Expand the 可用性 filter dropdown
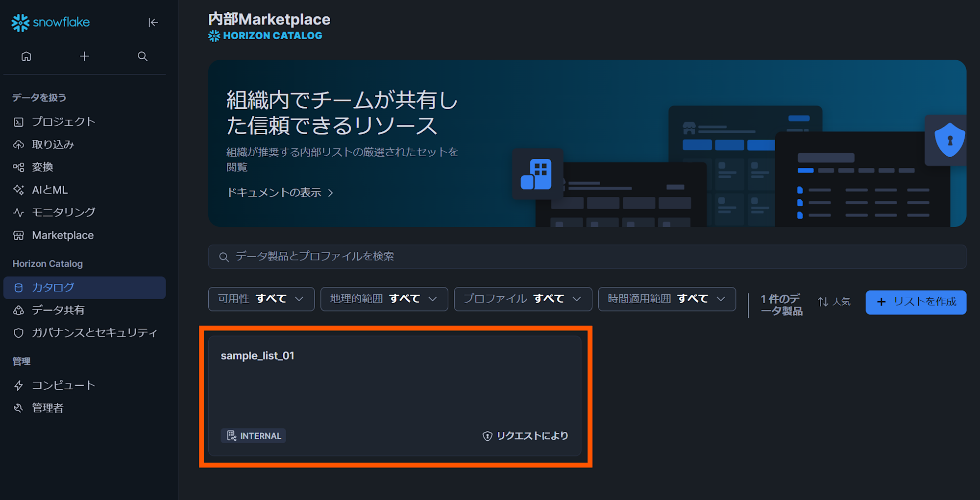Screen dimensions: 980x500 click(261, 299)
